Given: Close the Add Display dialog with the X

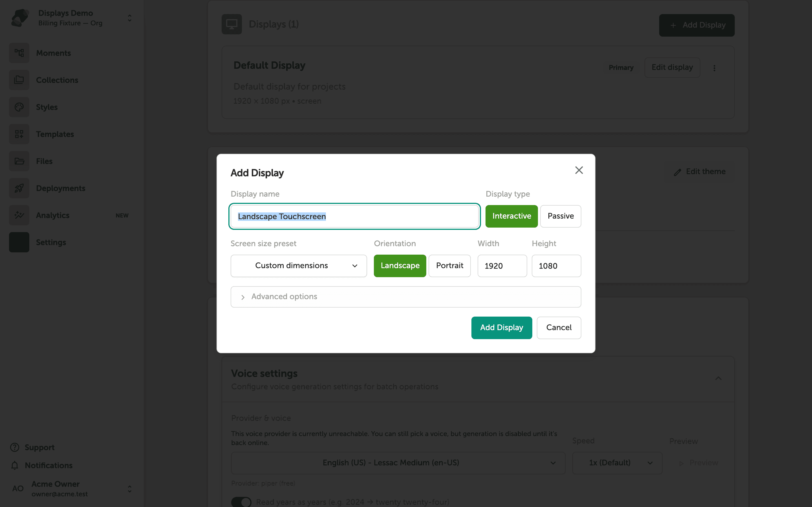Looking at the screenshot, I should (579, 170).
